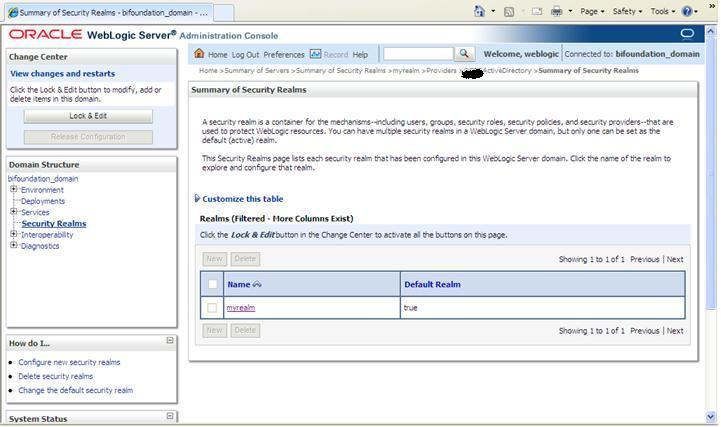Expand Customize this table triangle
Screen dimensions: 721x427
point(197,198)
